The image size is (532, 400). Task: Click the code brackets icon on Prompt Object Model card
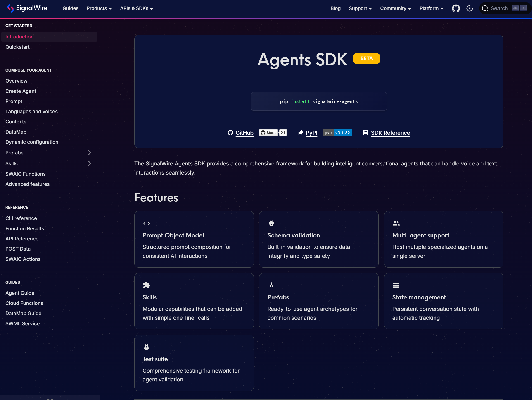coord(147,223)
